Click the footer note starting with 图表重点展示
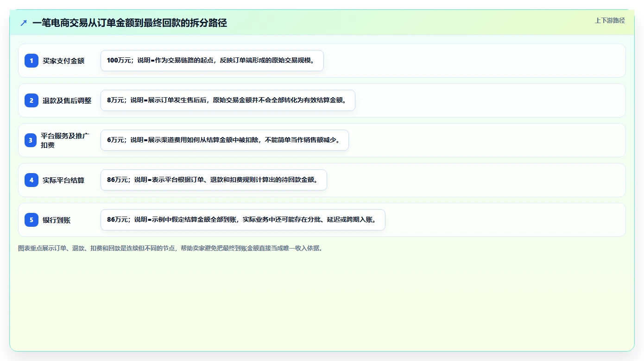Viewport: 644px width, 361px height. point(170,248)
